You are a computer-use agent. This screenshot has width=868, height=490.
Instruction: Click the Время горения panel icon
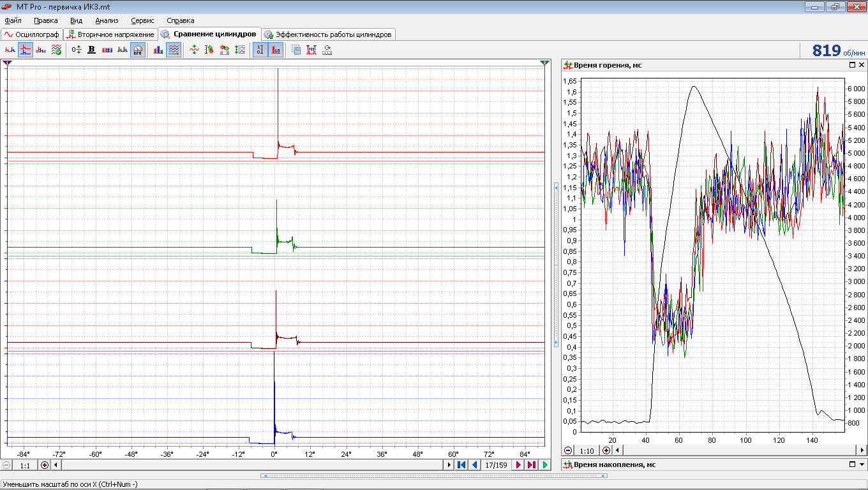568,65
